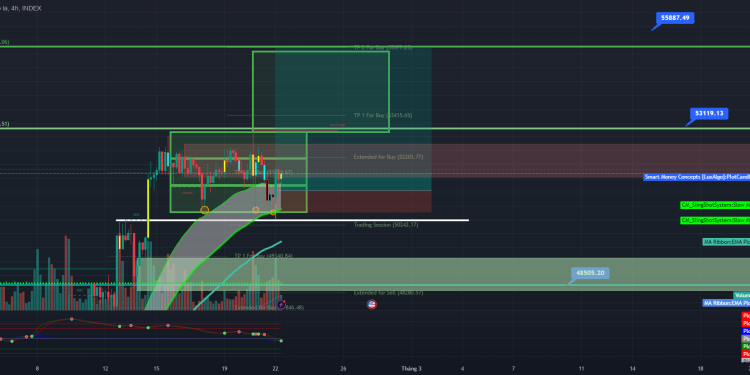Click the '26' date on time axis
The width and height of the screenshot is (750, 375).
tap(343, 369)
